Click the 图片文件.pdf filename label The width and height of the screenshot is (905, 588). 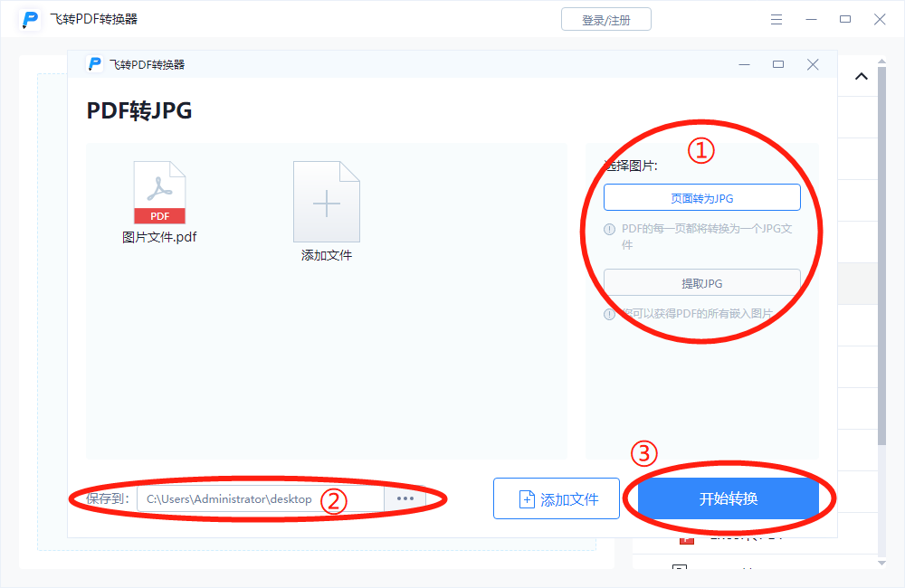(159, 237)
